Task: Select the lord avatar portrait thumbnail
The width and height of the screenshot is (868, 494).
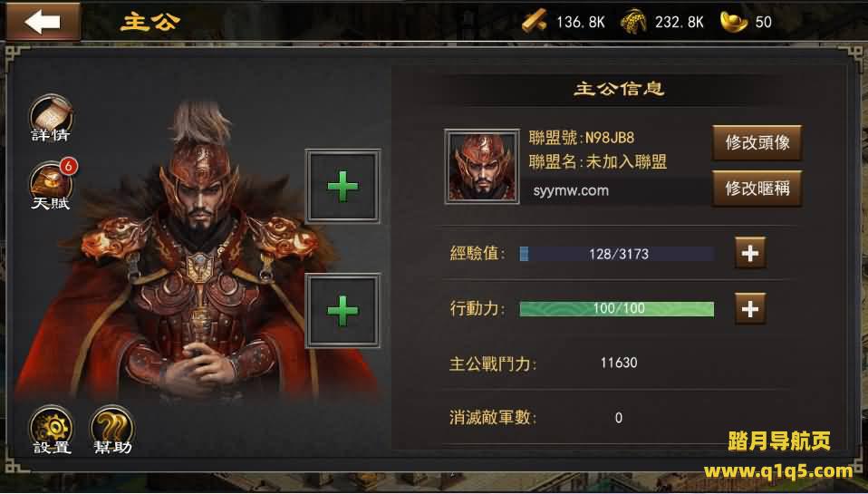Action: (482, 167)
